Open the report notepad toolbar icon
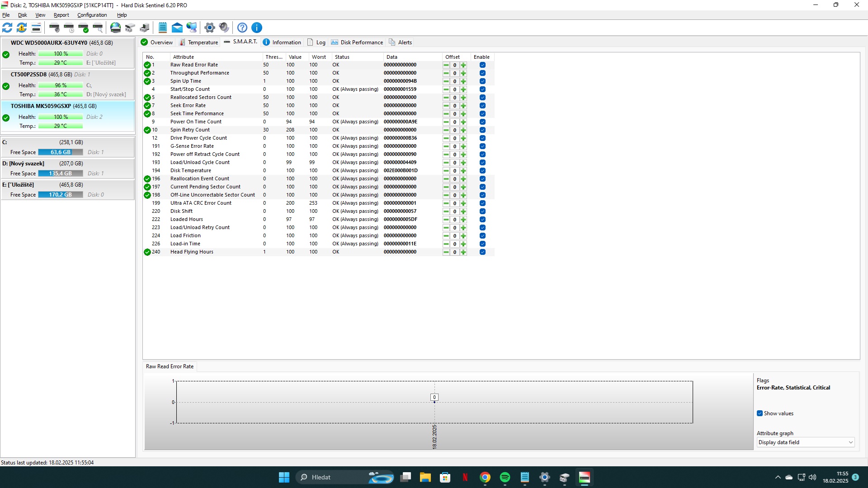The width and height of the screenshot is (868, 488). (x=163, y=28)
